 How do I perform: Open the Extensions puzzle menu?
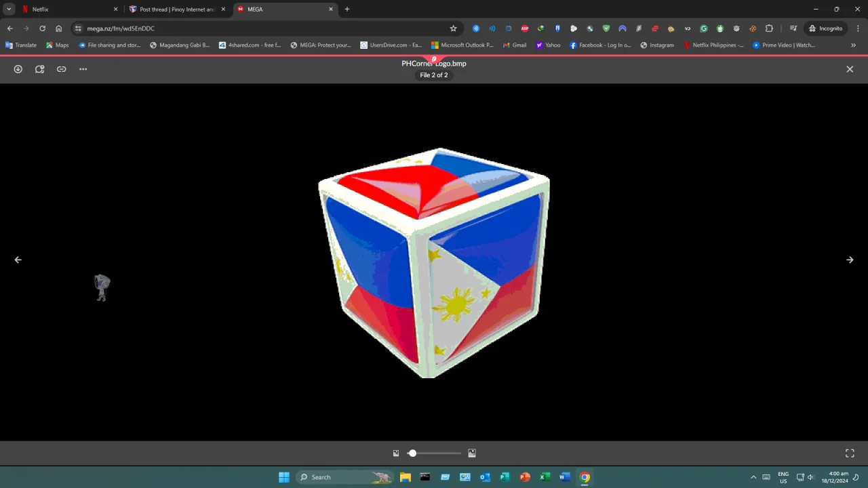[x=769, y=28]
